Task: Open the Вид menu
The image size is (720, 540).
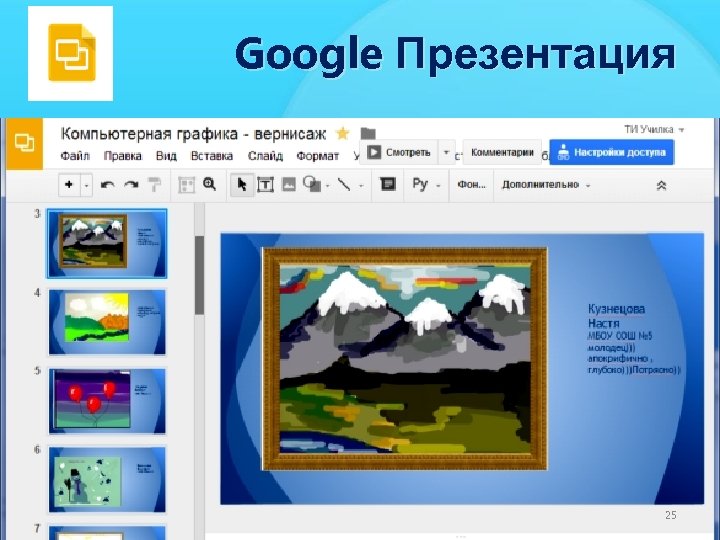Action: (x=166, y=156)
